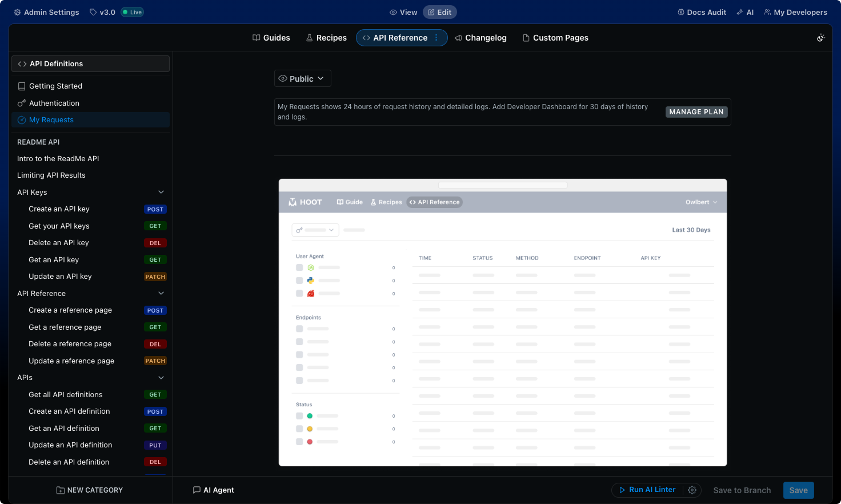The height and width of the screenshot is (504, 841).
Task: Click the My Requests clock icon
Action: pyautogui.click(x=22, y=120)
